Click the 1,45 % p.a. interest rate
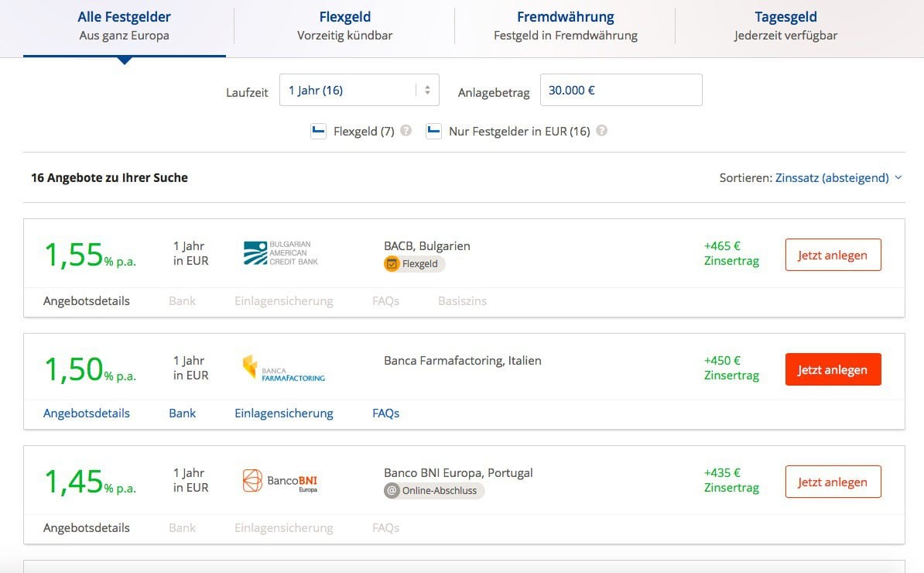The image size is (924, 573). pos(91,482)
